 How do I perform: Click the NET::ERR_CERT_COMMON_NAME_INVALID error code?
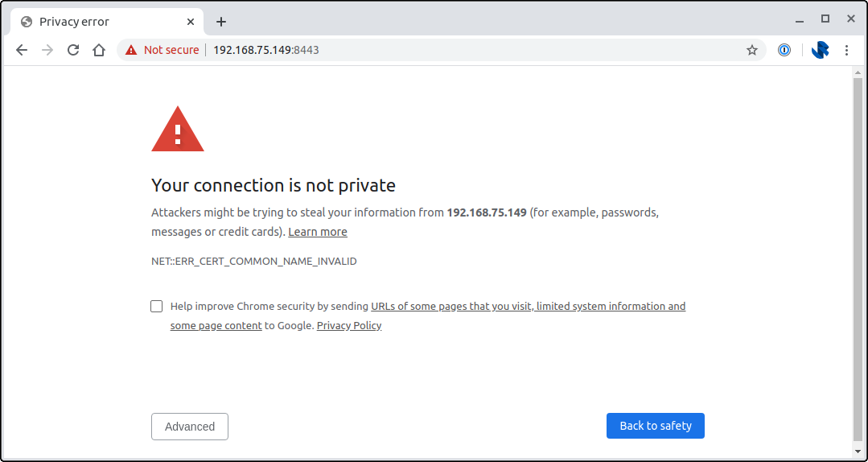click(254, 262)
